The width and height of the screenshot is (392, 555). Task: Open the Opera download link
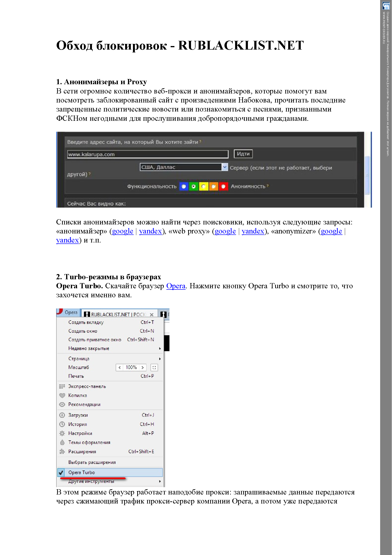click(x=176, y=286)
